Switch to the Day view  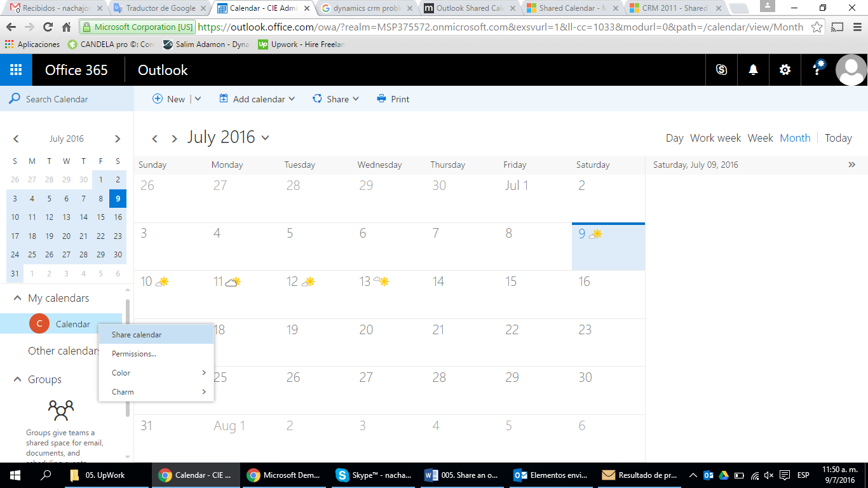675,138
